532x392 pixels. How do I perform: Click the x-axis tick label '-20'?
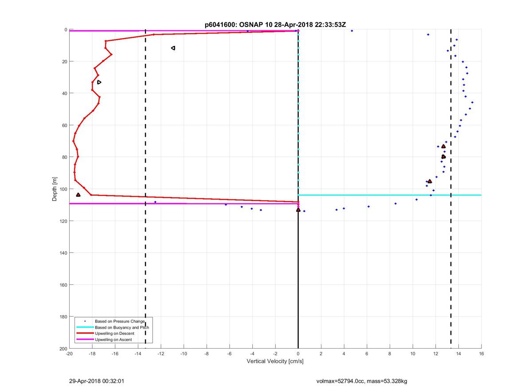pyautogui.click(x=69, y=354)
